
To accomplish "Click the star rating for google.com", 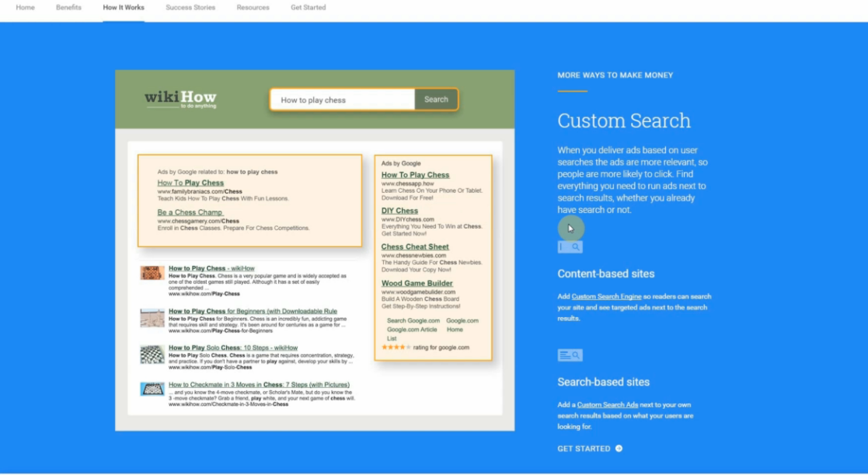I will coord(396,348).
